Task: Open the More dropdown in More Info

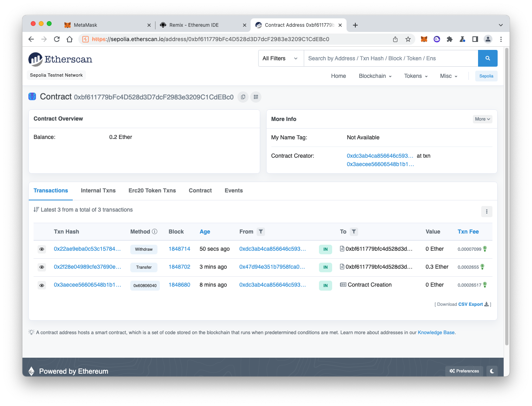Action: click(x=482, y=119)
